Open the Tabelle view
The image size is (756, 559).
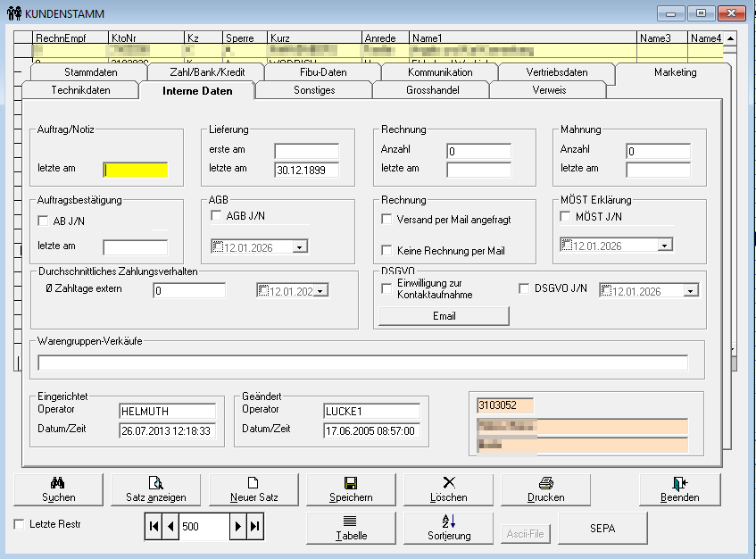[x=351, y=528]
